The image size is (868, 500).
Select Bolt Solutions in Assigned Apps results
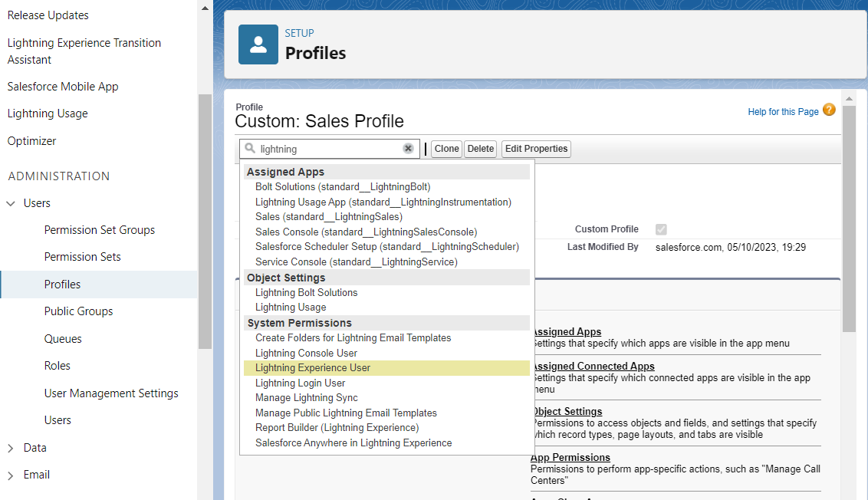point(343,187)
